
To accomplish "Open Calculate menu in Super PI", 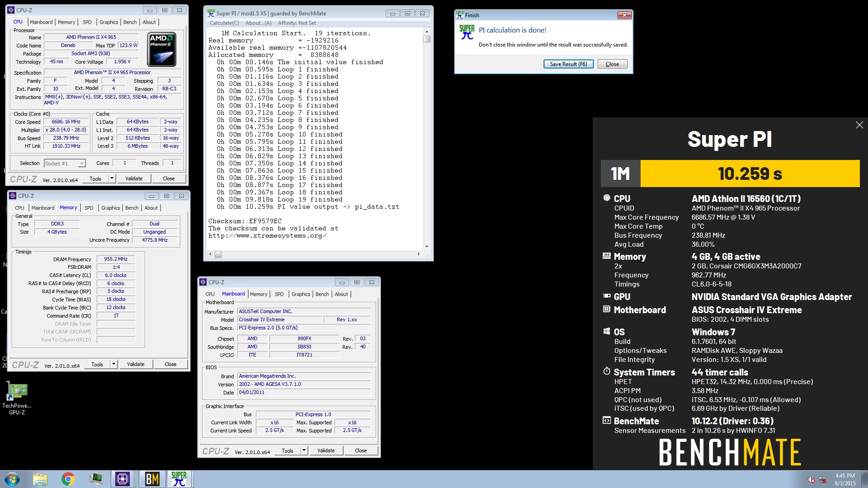I will [x=224, y=23].
